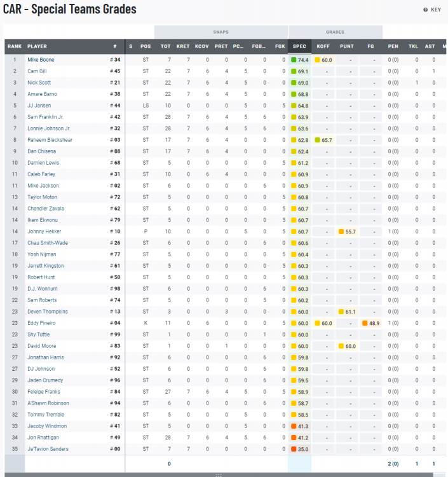The height and width of the screenshot is (477, 448).
Task: Click the PUNT grade column header
Action: (347, 46)
